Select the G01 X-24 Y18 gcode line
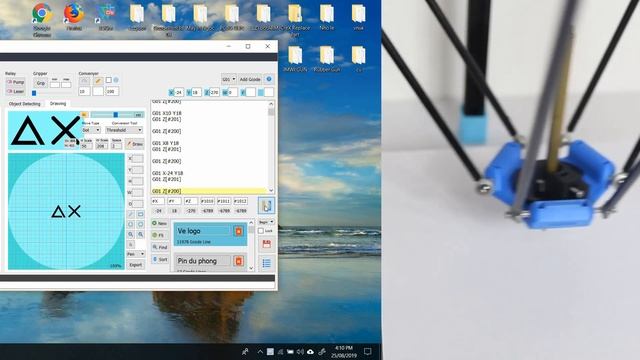640x360 pixels. (x=167, y=173)
